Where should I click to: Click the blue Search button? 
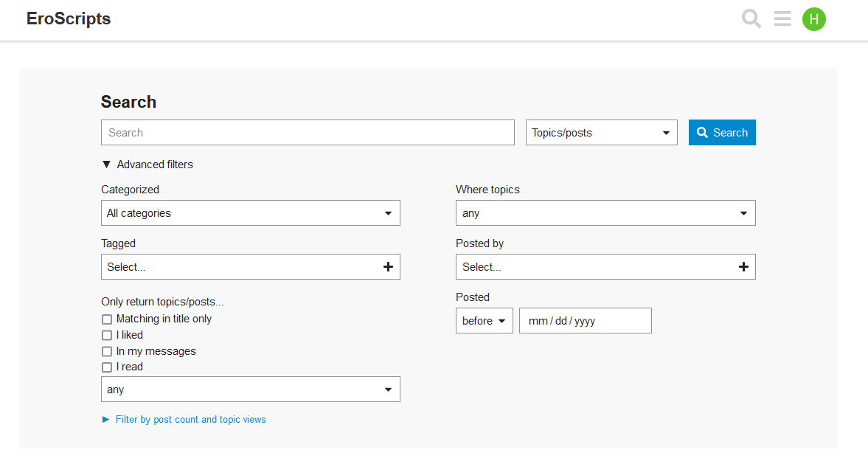tap(722, 132)
